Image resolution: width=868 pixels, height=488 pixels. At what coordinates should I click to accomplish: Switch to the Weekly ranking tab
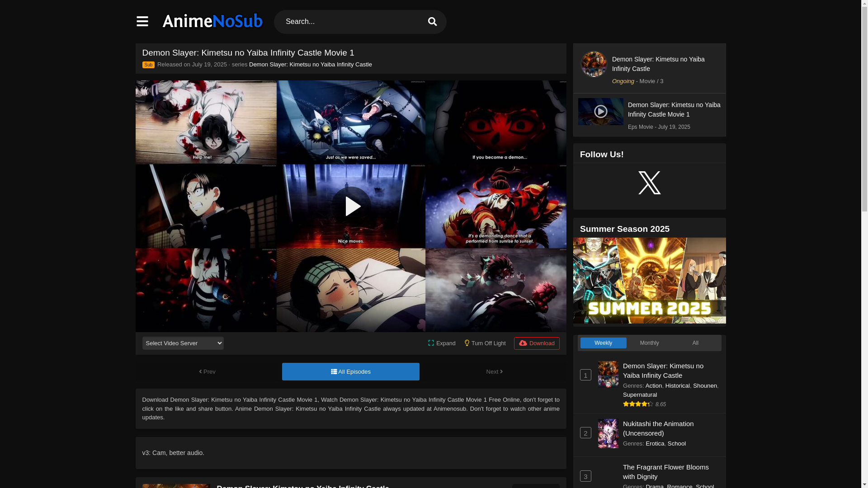tap(603, 343)
